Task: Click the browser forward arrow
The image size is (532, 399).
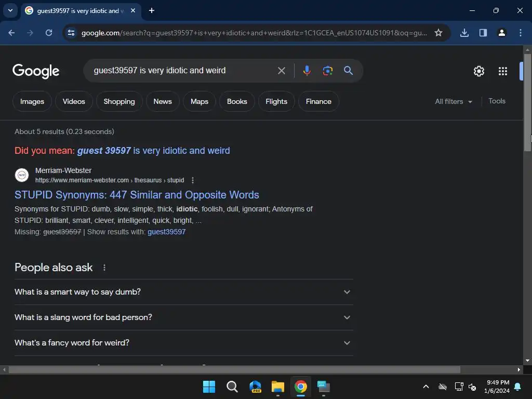Action: (x=30, y=33)
